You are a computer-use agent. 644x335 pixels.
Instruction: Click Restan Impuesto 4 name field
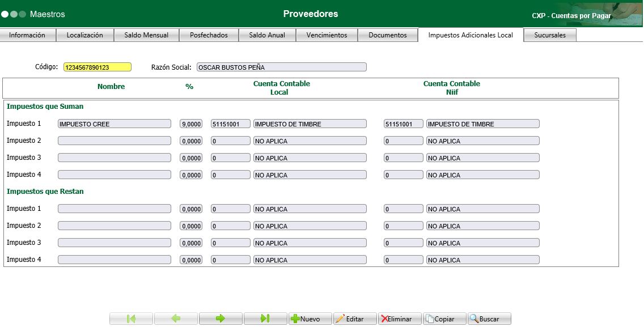115,260
